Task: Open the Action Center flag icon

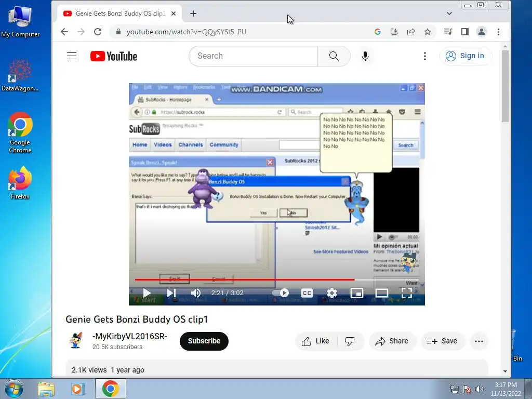Action: (x=467, y=389)
